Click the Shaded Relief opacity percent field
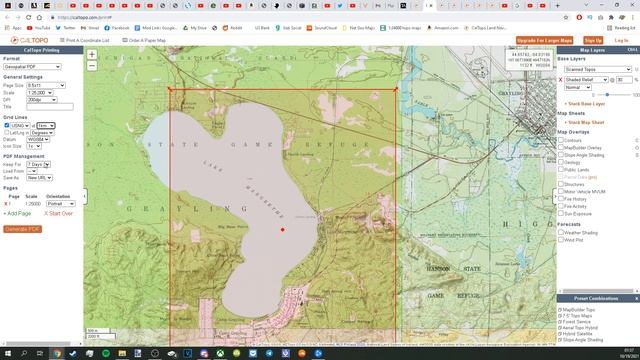The image size is (640, 360). click(x=624, y=80)
